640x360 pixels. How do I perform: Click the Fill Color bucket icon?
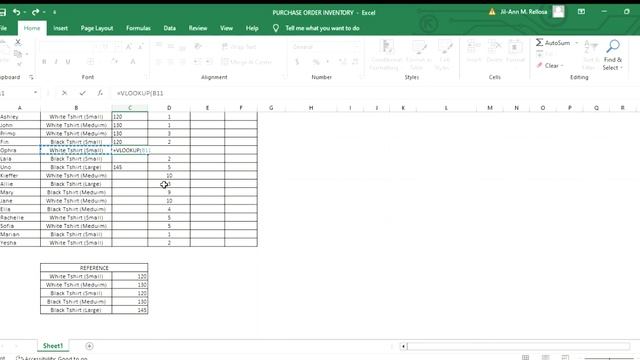tap(115, 62)
